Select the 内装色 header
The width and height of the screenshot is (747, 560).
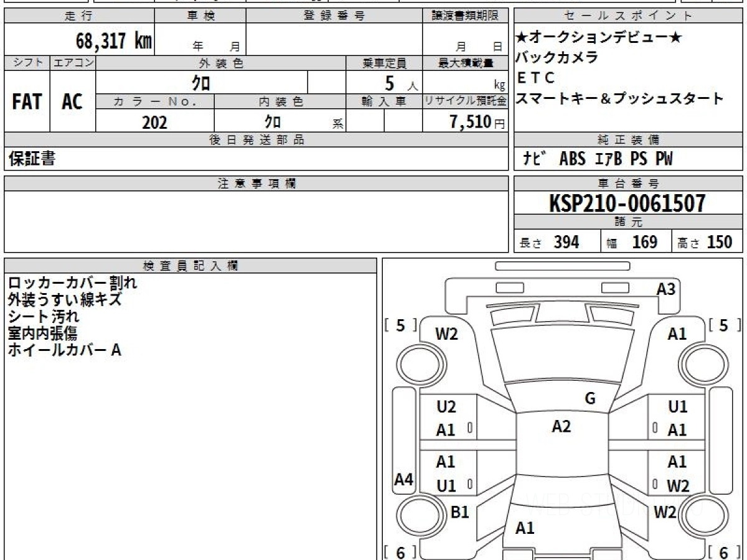point(280,101)
